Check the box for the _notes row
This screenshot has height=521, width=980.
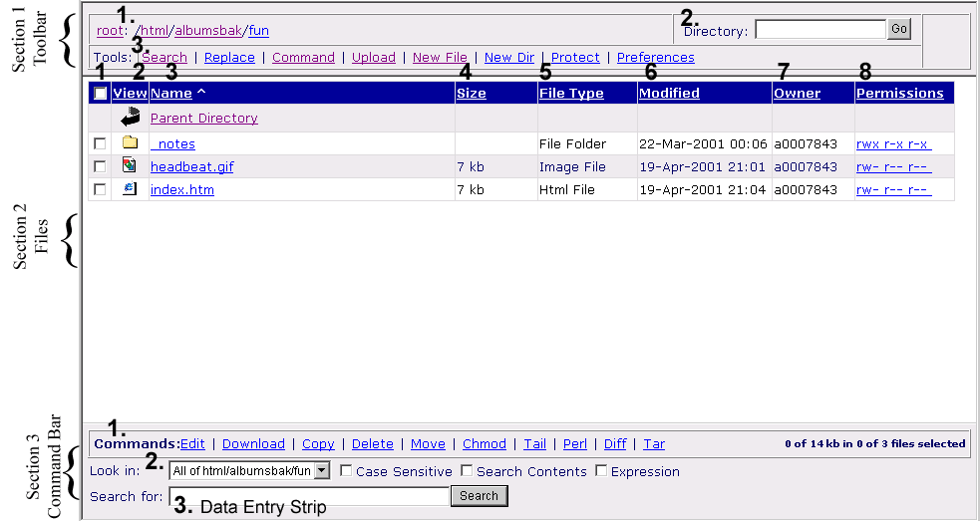point(100,143)
